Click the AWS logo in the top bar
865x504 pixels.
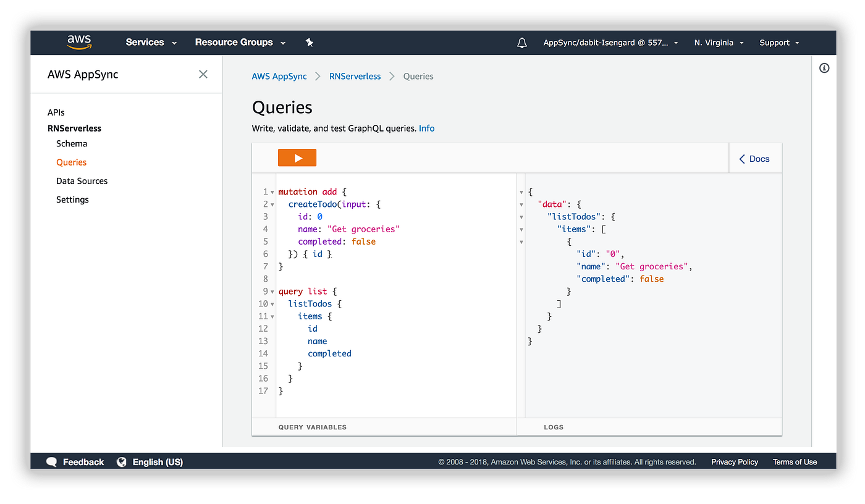(x=78, y=42)
